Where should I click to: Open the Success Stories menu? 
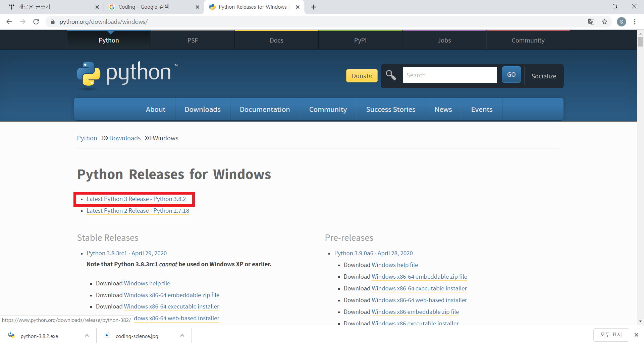[x=390, y=109]
